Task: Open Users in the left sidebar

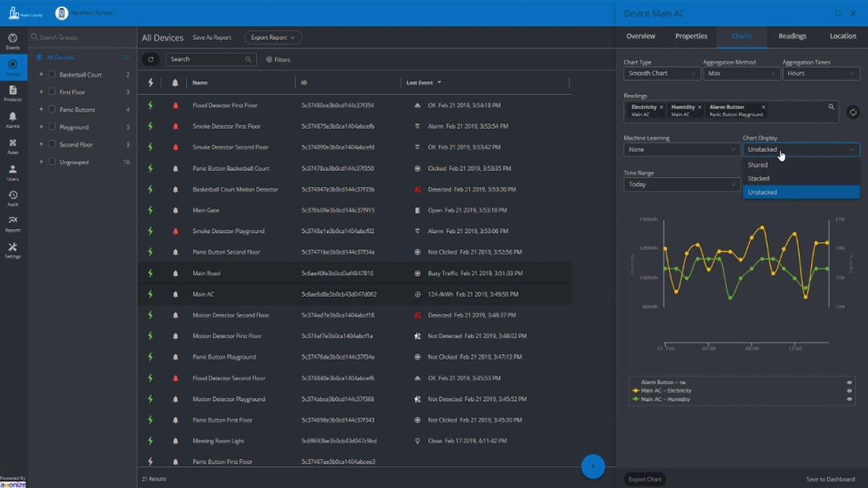Action: pyautogui.click(x=12, y=173)
